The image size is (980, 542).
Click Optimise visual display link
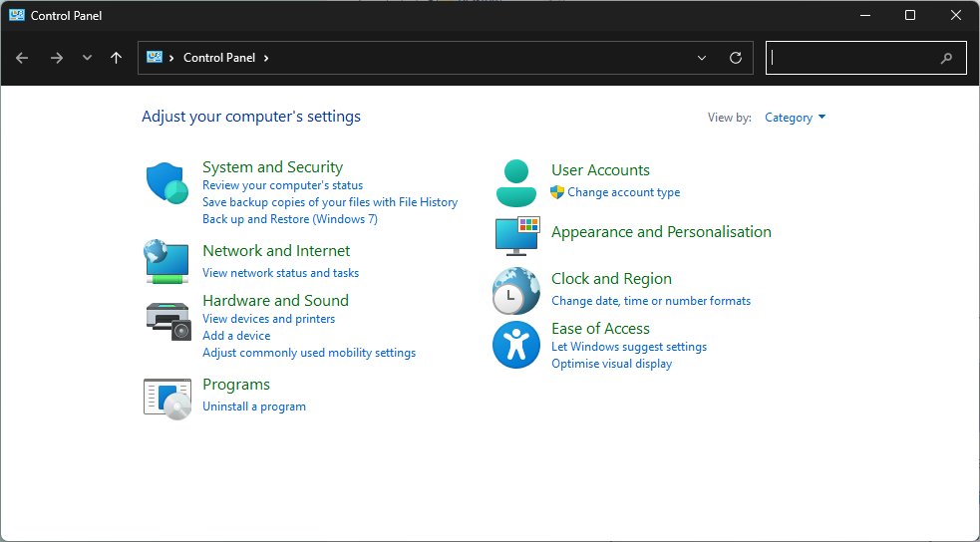(612, 364)
